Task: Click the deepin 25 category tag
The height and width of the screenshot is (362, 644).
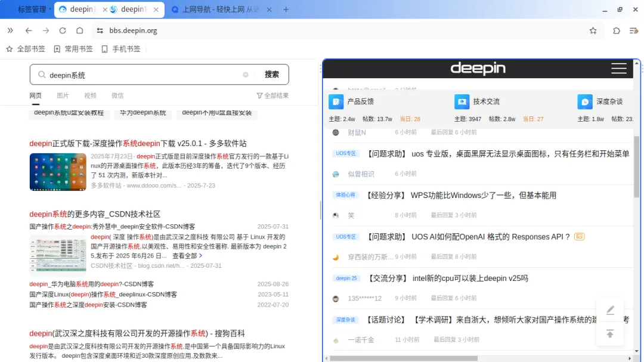Action: pos(346,278)
